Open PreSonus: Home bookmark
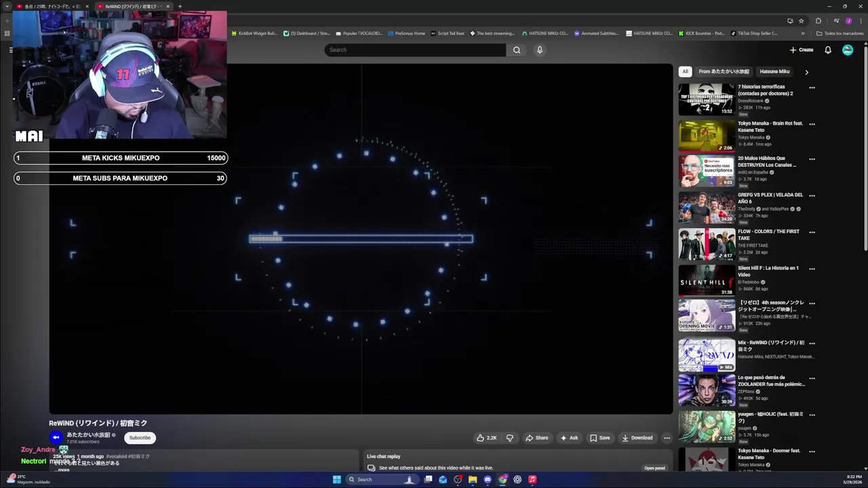Screen dimensions: 868x488 [x=406, y=33]
